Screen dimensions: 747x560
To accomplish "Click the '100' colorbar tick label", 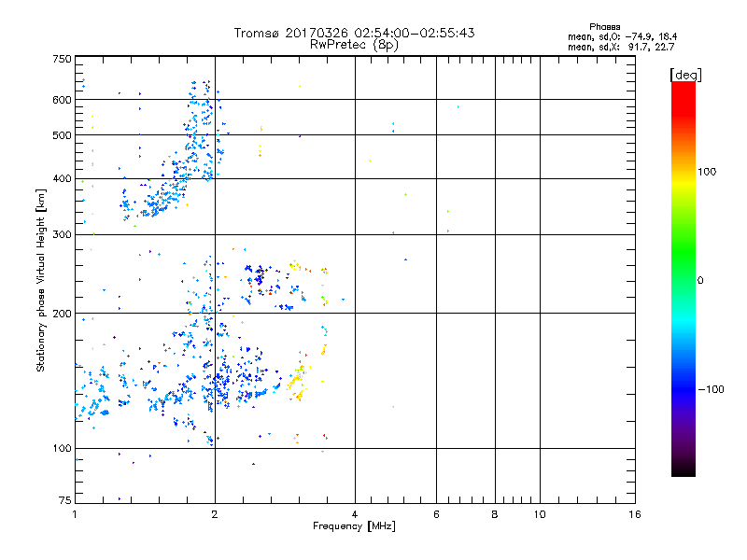I will 707,172.
